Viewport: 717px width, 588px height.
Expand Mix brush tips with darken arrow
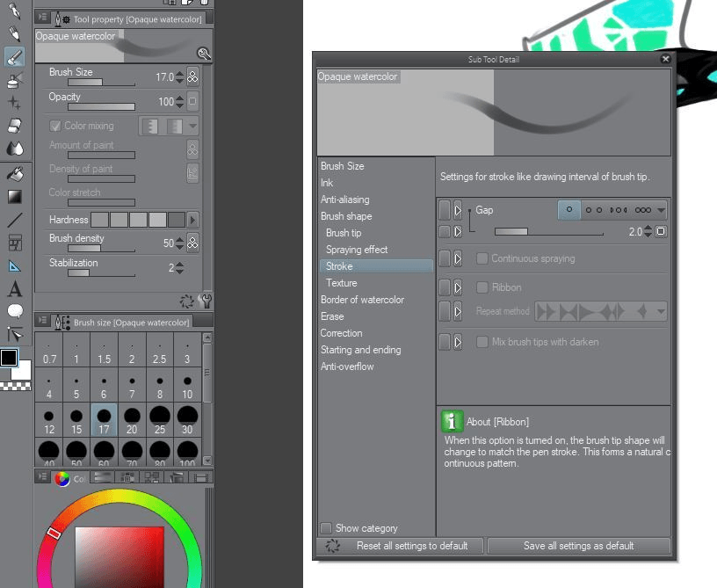click(x=457, y=342)
